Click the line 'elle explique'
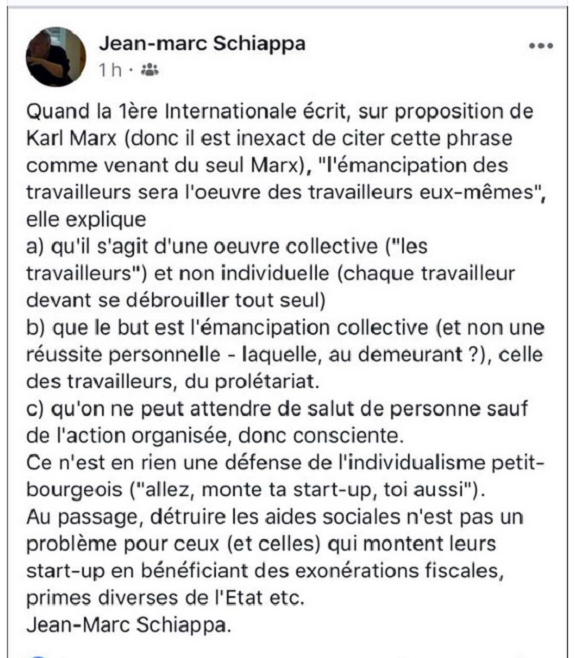This screenshot has width=575, height=658. (x=86, y=219)
